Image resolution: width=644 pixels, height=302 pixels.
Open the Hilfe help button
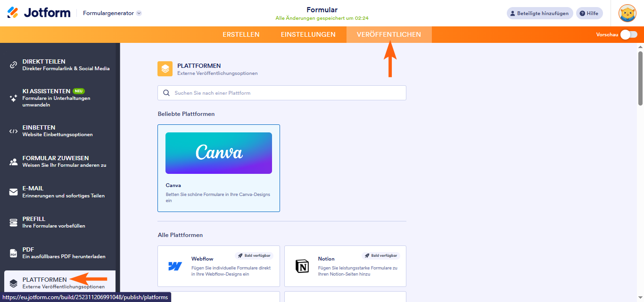point(589,13)
